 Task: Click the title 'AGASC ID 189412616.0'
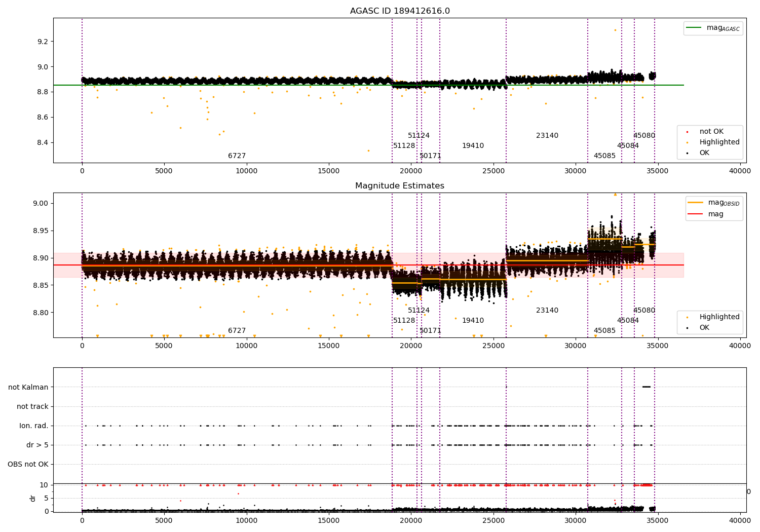click(x=400, y=11)
